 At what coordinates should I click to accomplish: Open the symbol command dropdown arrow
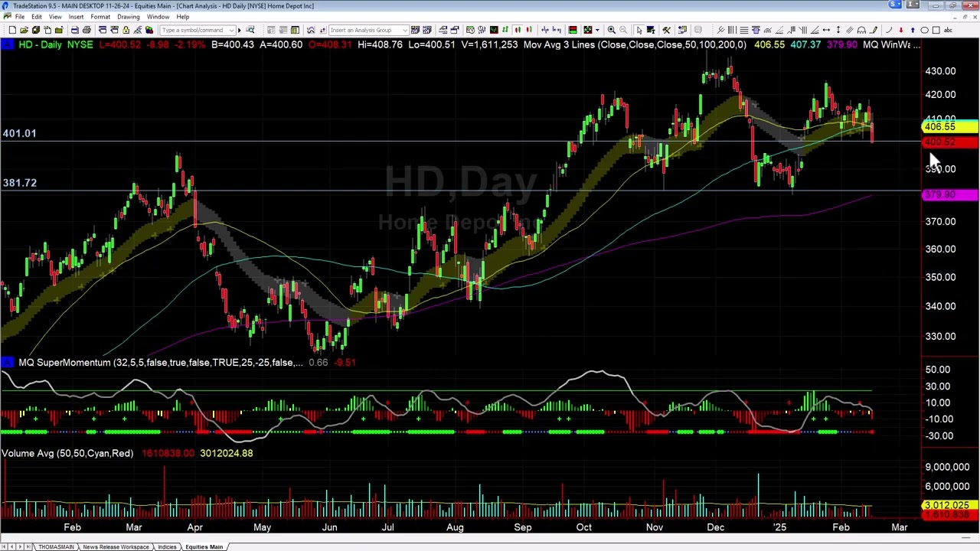coord(231,30)
